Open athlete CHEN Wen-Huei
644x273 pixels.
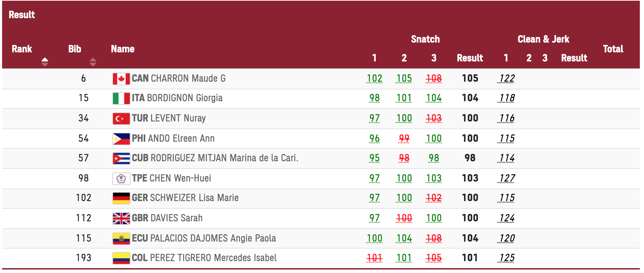tap(180, 178)
